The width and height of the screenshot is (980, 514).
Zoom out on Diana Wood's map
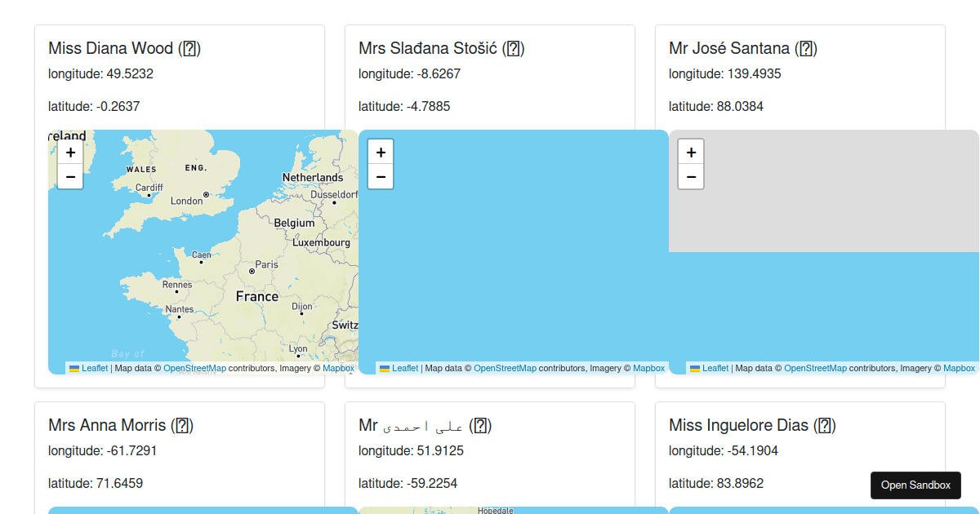[x=70, y=176]
